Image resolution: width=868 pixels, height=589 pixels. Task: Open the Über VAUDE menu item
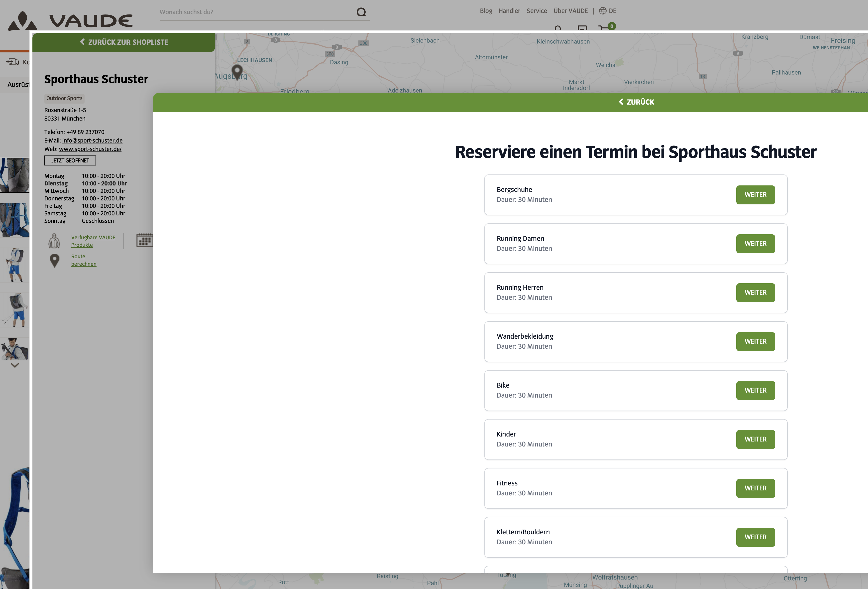click(x=570, y=11)
